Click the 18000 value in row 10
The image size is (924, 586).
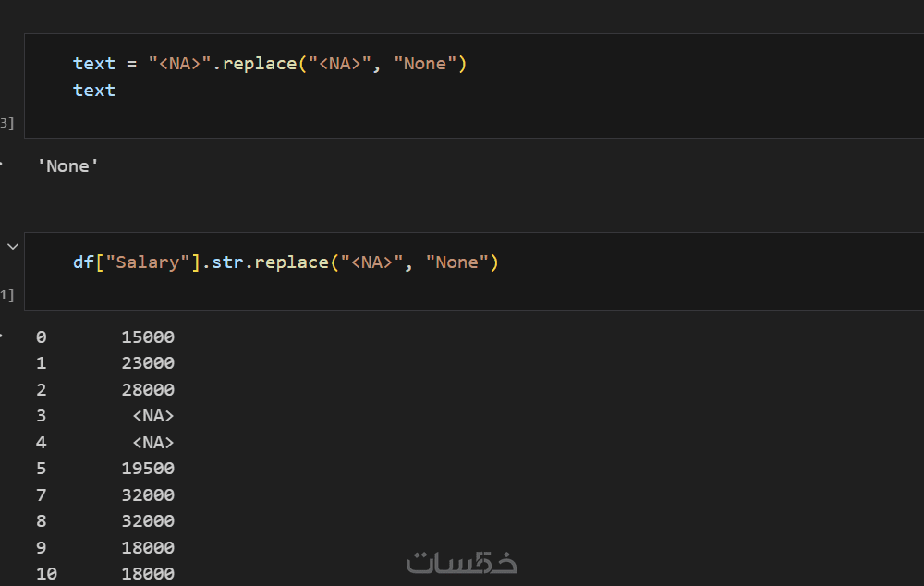click(148, 574)
